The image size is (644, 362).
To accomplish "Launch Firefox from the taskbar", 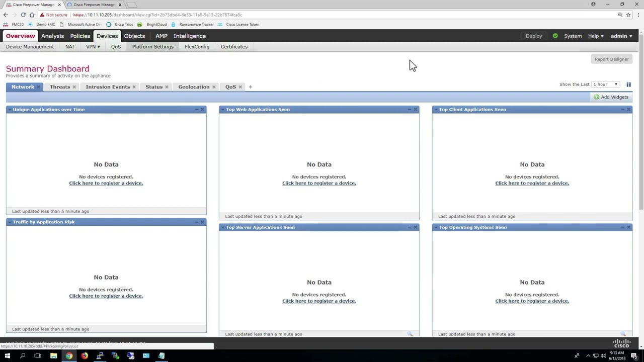I will 85,356.
